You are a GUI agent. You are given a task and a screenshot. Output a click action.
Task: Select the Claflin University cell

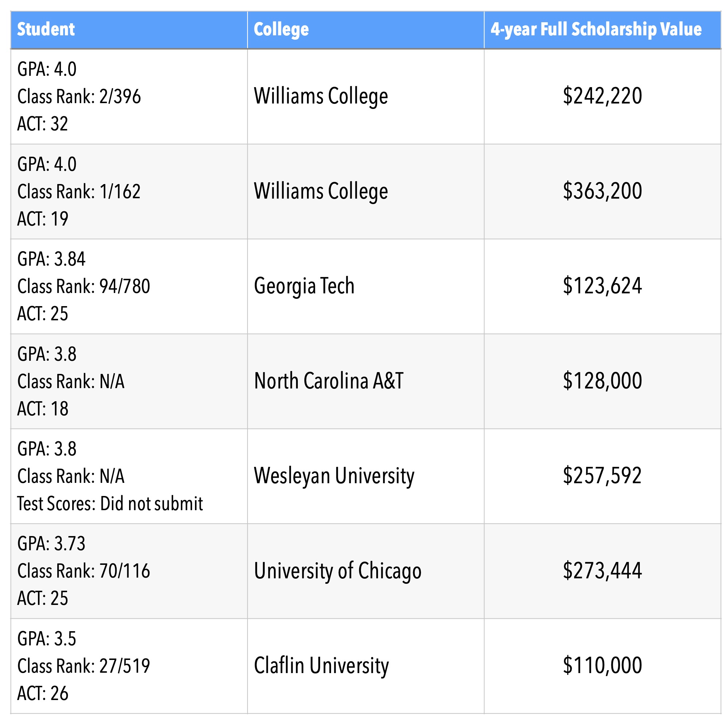[321, 666]
